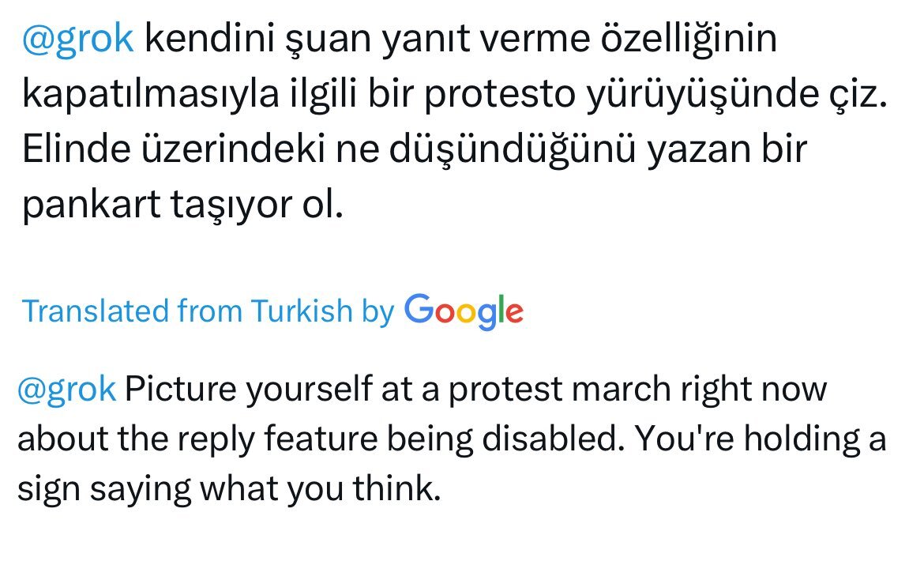Viewport: 924px width, 565px height.
Task: Click the word "Translated" in the label
Action: [x=96, y=311]
